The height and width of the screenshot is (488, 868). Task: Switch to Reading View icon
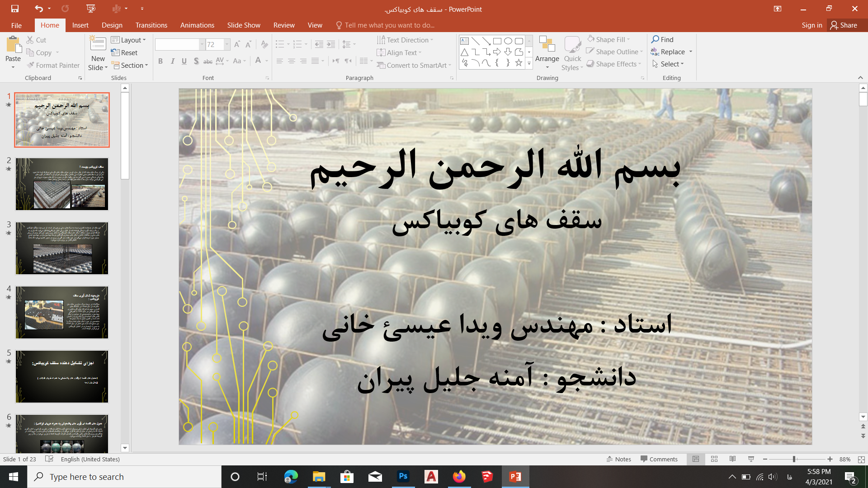pos(732,459)
